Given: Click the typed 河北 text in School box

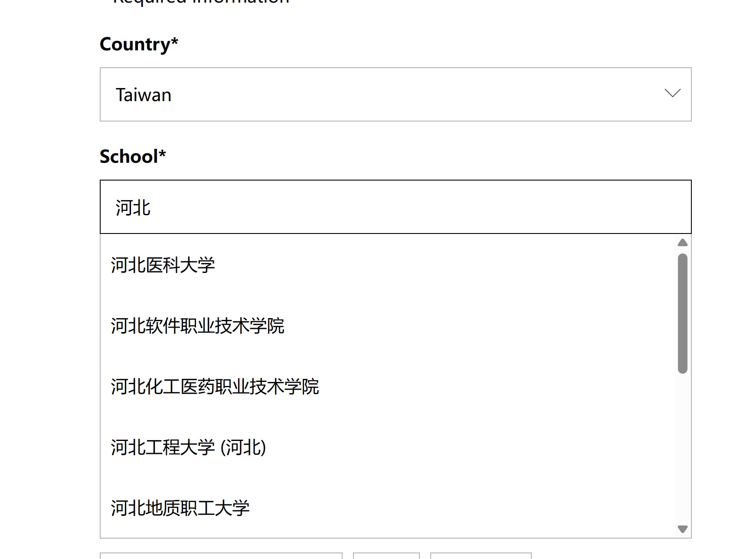Looking at the screenshot, I should [x=133, y=207].
